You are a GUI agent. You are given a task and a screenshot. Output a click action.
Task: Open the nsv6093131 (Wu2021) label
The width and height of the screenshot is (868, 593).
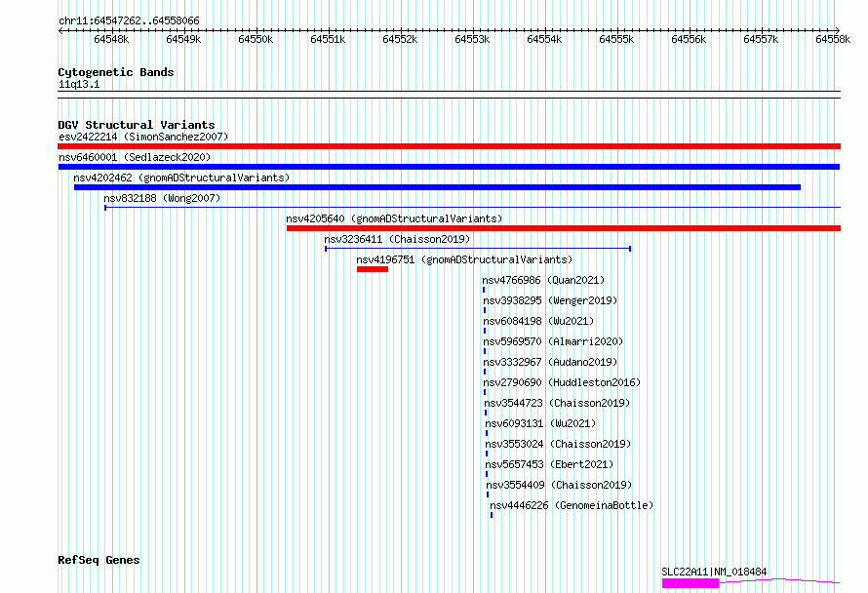pos(540,423)
